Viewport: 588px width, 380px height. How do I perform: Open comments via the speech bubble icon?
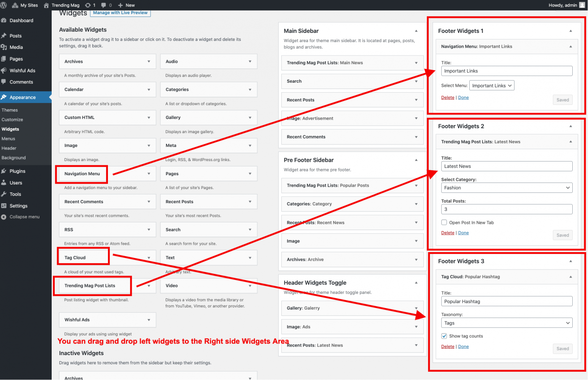coord(104,5)
